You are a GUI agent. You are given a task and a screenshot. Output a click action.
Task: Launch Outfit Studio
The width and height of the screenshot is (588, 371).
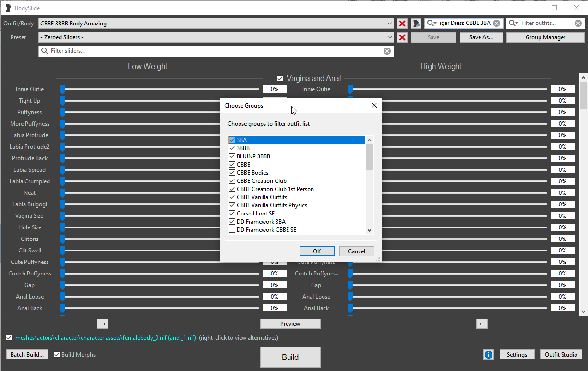pos(561,355)
